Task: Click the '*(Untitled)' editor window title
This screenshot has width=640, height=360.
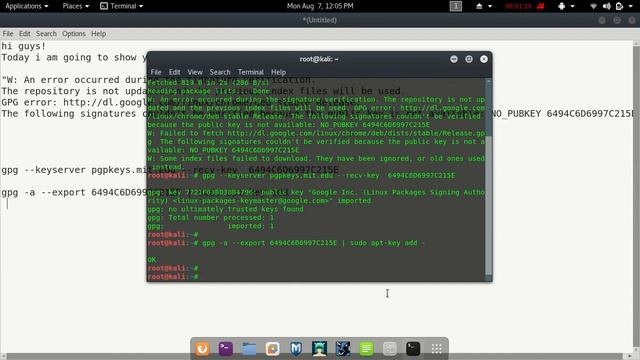Action: pyautogui.click(x=320, y=20)
